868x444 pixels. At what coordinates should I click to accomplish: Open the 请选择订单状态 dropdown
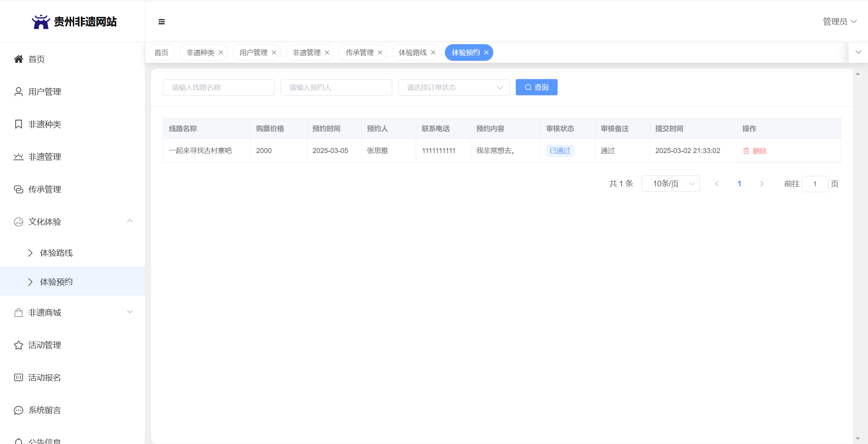click(453, 88)
